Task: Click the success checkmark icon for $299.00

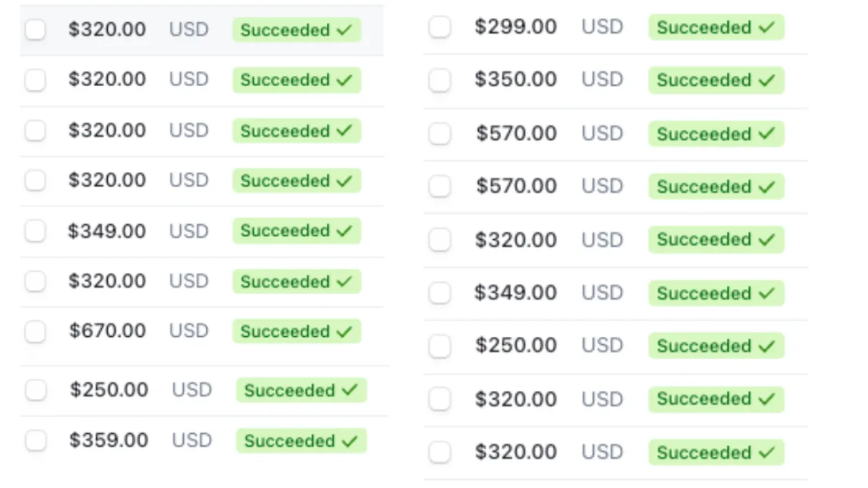Action: coord(766,27)
